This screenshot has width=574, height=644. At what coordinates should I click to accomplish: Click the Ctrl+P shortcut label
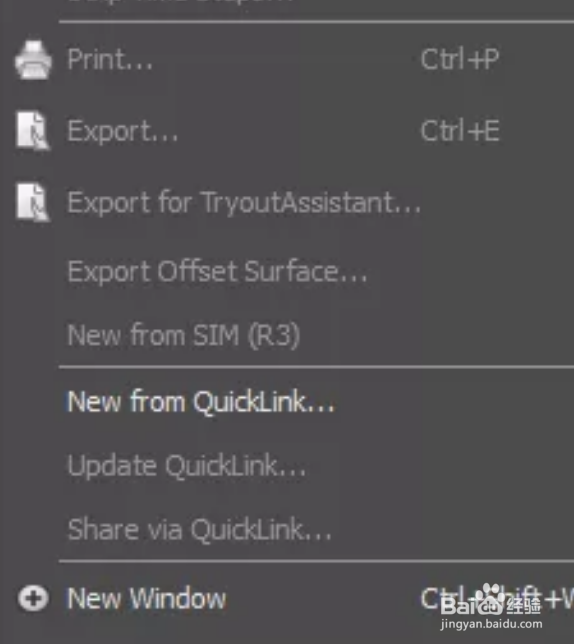tap(460, 60)
